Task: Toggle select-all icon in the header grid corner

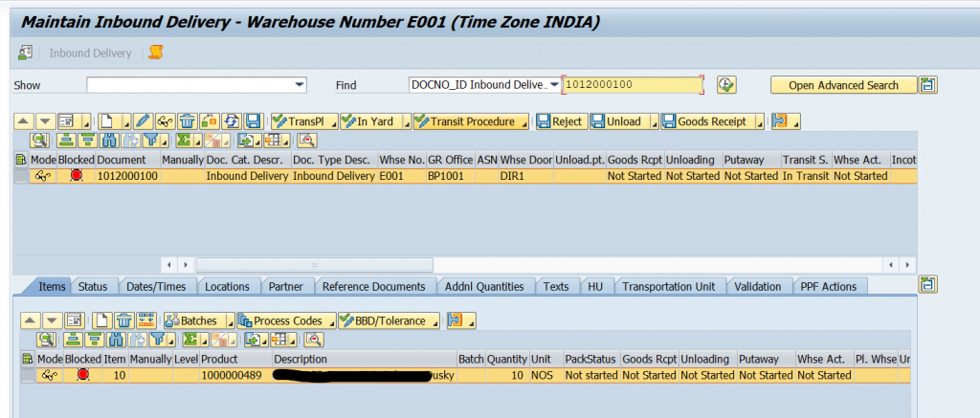Action: tap(21, 160)
